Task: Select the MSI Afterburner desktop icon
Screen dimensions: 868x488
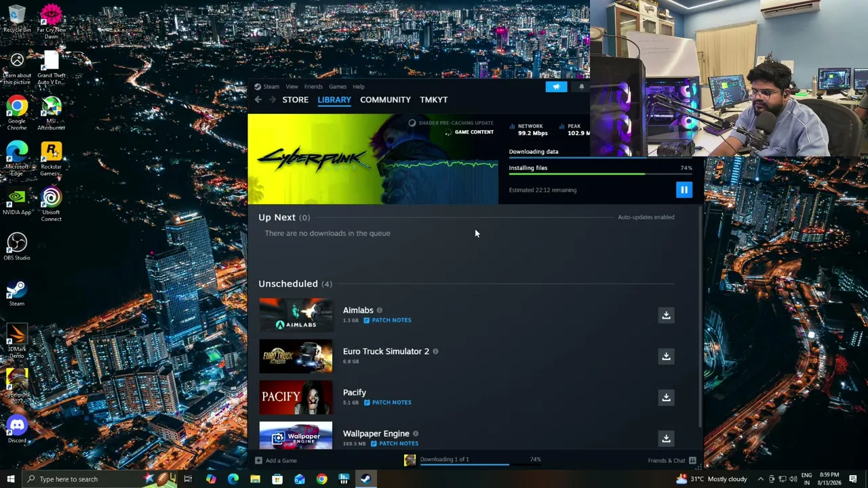Action: pos(51,113)
